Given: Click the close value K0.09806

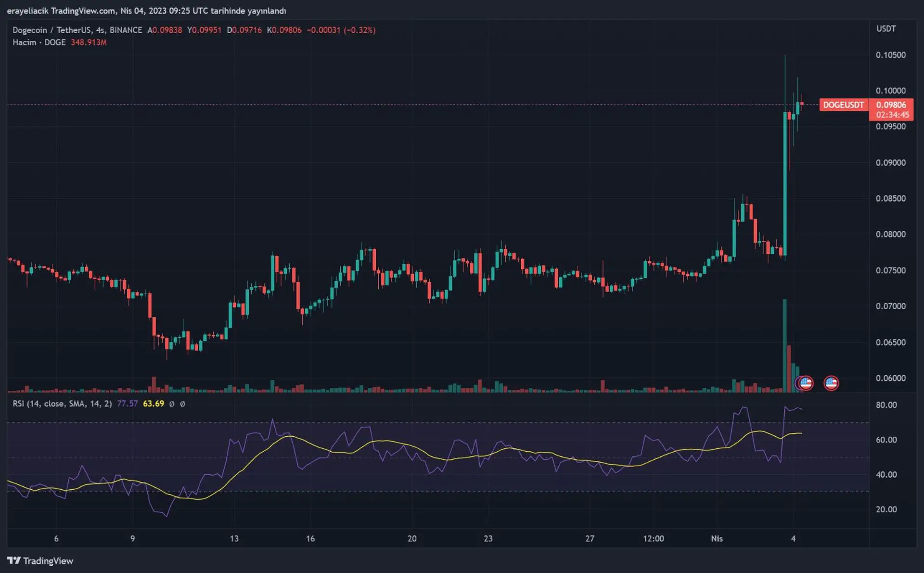Looking at the screenshot, I should coord(284,30).
